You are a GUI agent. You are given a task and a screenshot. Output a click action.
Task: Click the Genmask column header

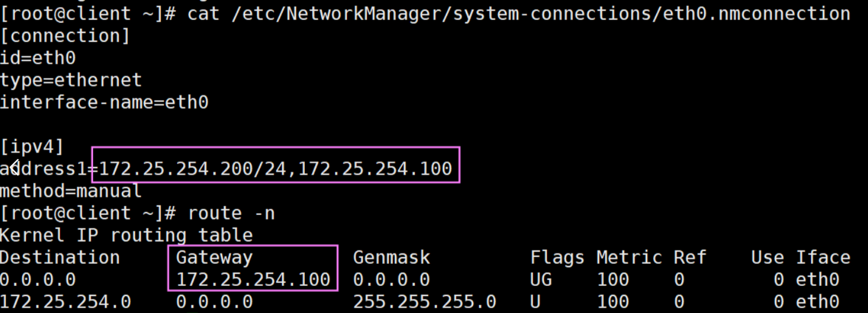pos(391,257)
